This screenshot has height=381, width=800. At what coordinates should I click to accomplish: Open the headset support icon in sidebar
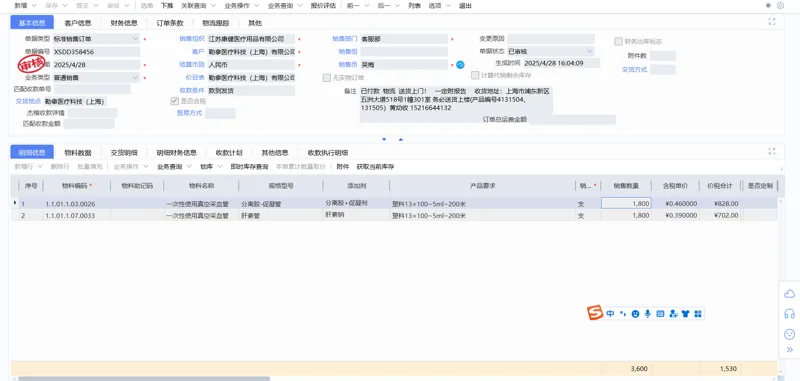point(789,314)
